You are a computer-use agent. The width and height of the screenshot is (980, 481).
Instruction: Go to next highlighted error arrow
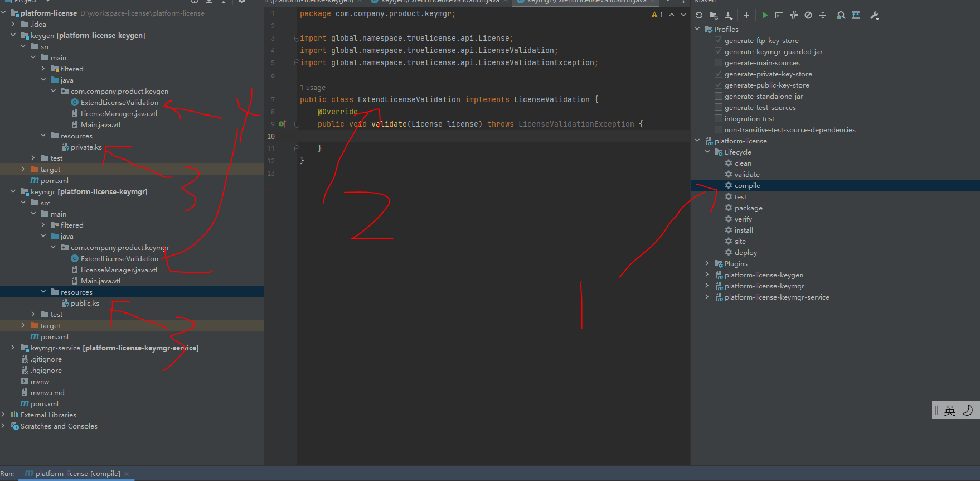[683, 15]
